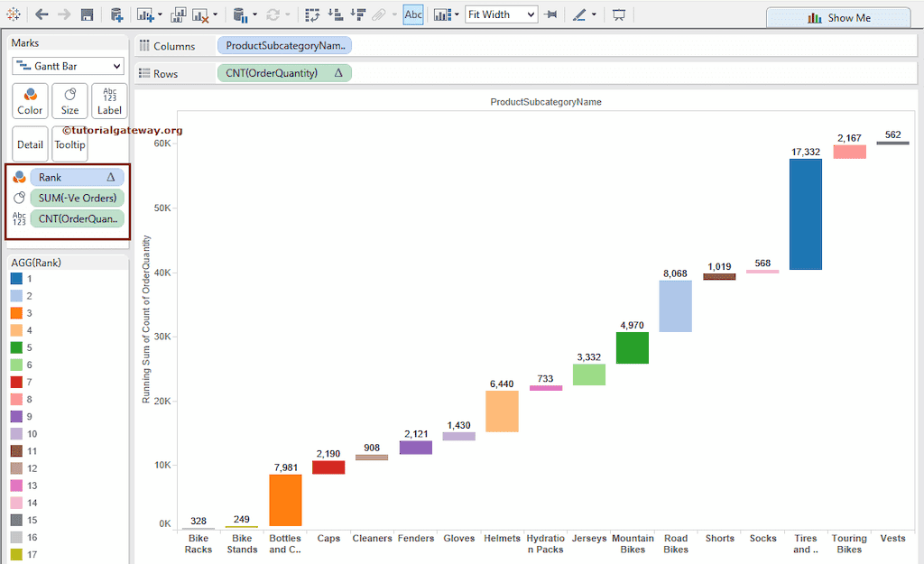The height and width of the screenshot is (564, 924).
Task: Open the New Worksheet dropdown arrow
Action: click(160, 14)
